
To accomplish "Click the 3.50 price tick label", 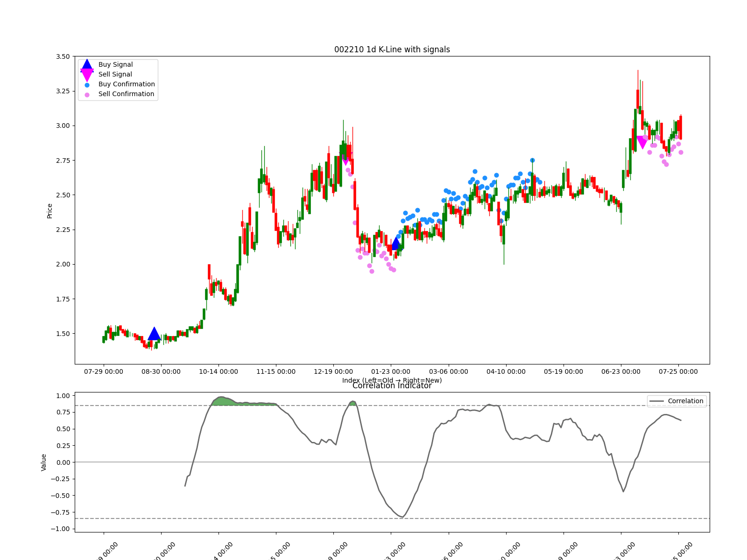I will pyautogui.click(x=62, y=56).
